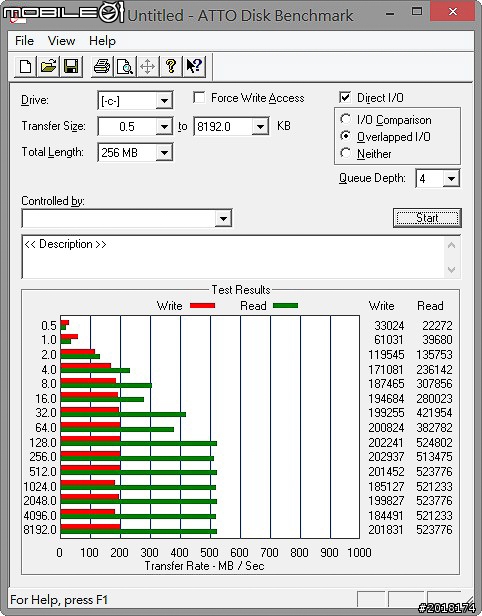Click the write value 33024
Image resolution: width=482 pixels, height=616 pixels.
(389, 325)
